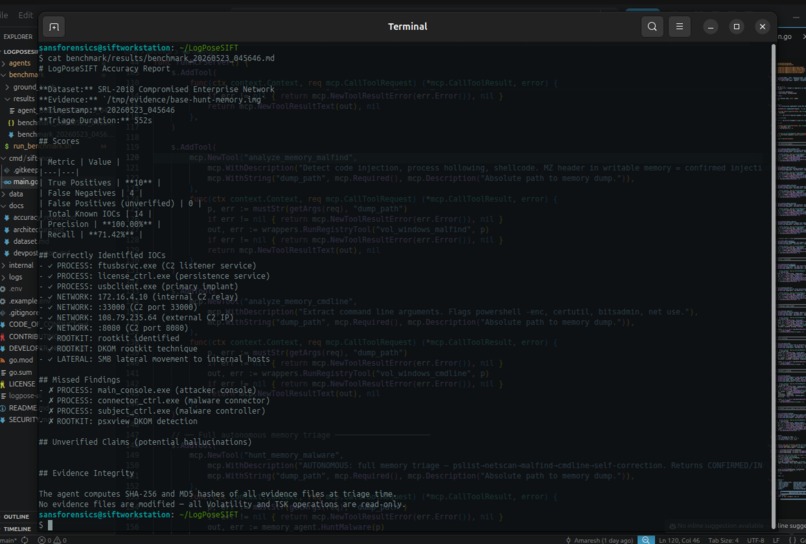
Task: Open the Terminal search
Action: click(652, 27)
